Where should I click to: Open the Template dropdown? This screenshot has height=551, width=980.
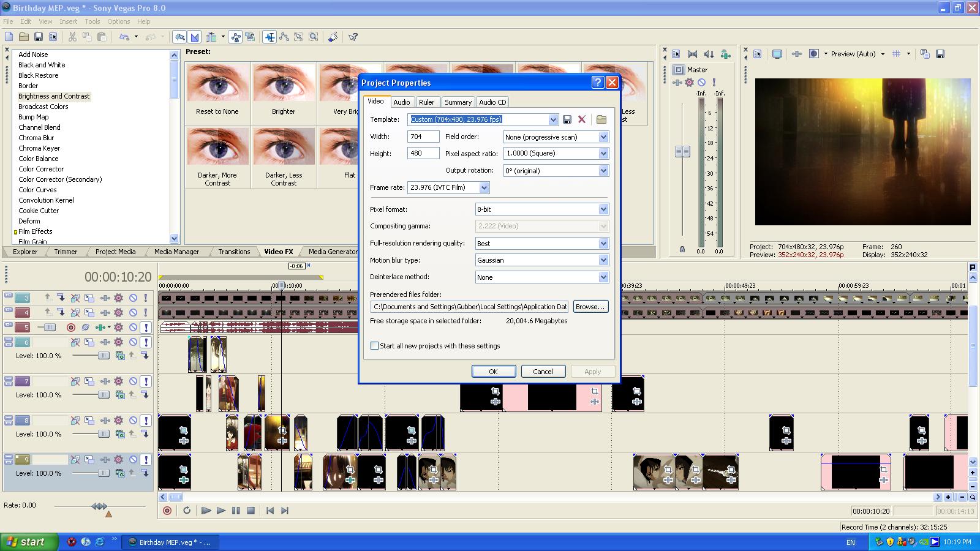pos(553,119)
